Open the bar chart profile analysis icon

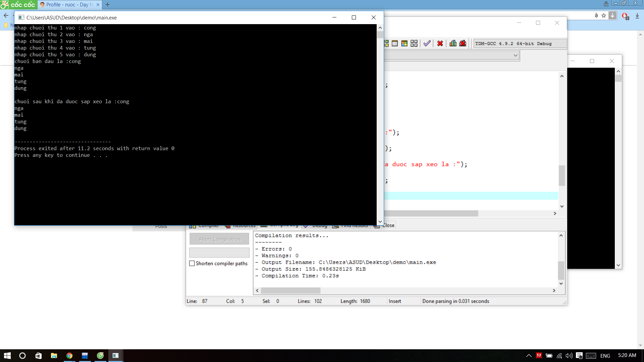coord(453,44)
